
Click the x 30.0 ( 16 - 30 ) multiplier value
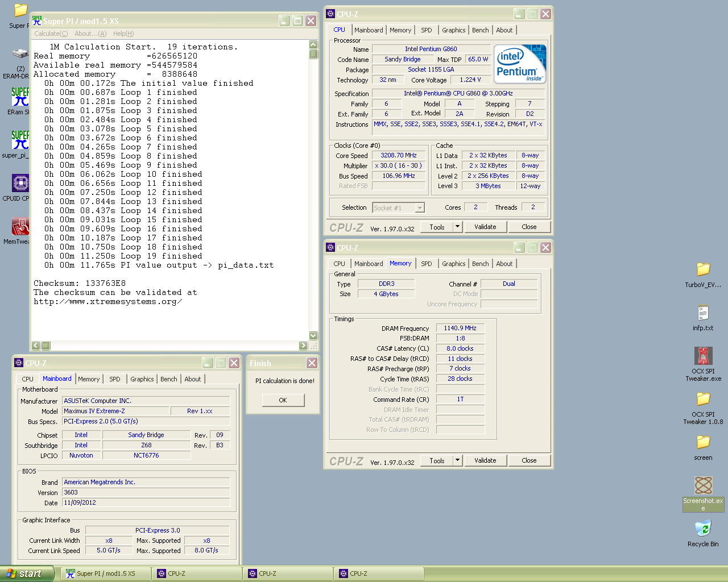[399, 165]
